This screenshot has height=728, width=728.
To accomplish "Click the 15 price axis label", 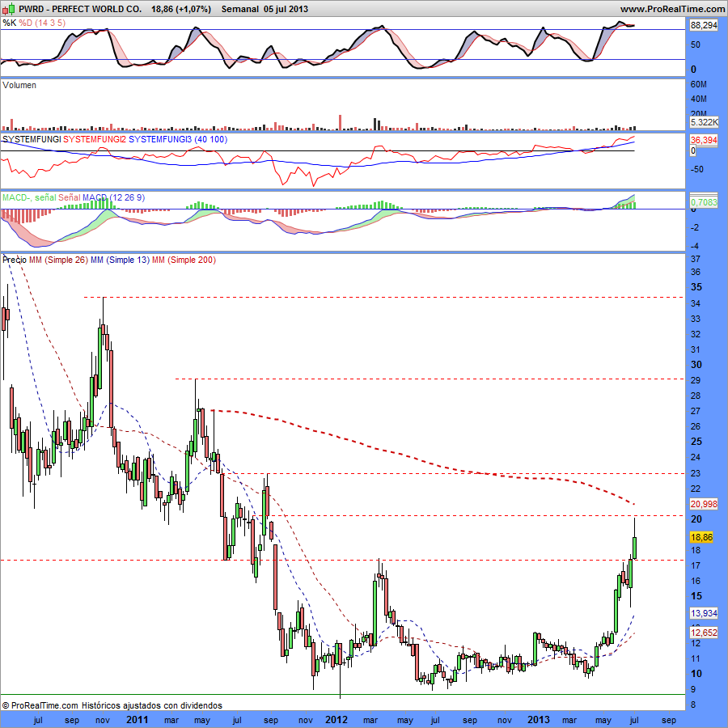I will pos(696,596).
